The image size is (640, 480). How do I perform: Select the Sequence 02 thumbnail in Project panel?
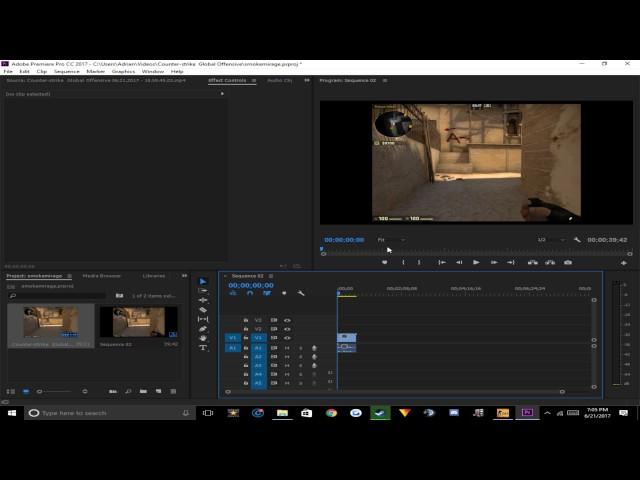point(139,322)
